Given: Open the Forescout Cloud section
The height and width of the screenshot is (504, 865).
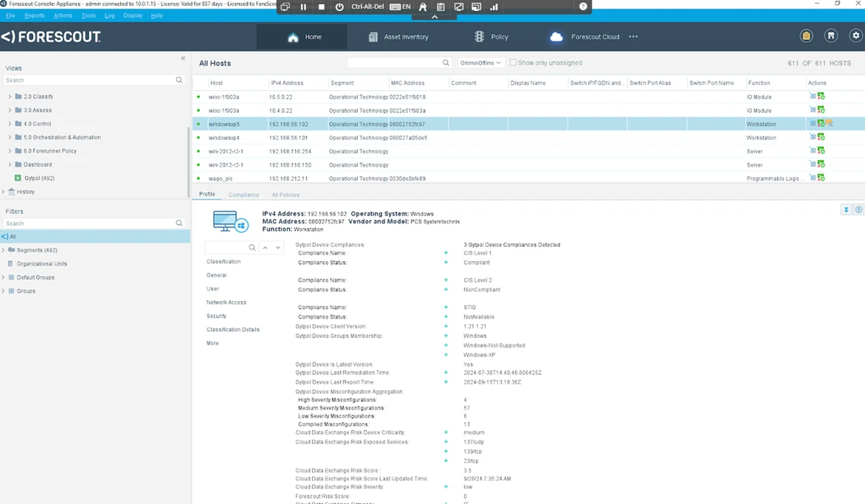Looking at the screenshot, I should point(586,37).
